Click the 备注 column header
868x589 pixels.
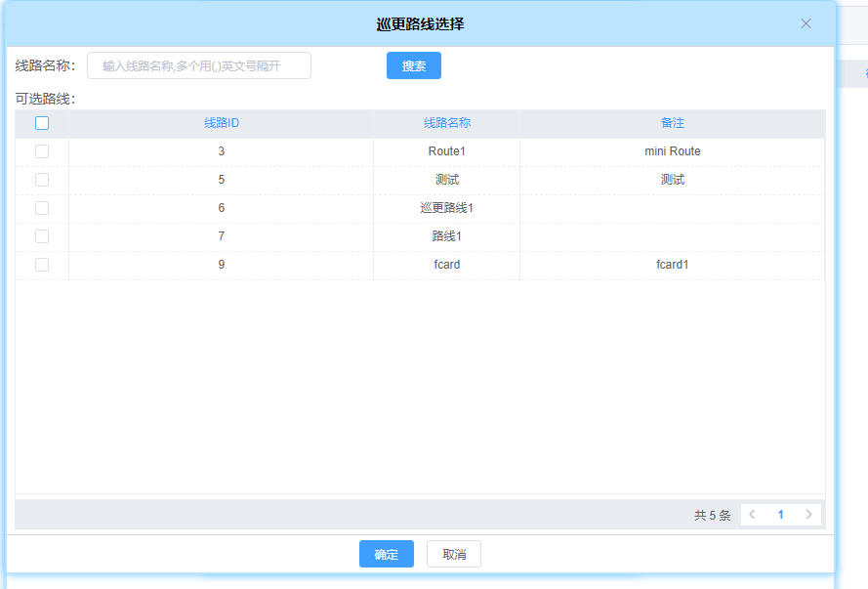pos(673,123)
